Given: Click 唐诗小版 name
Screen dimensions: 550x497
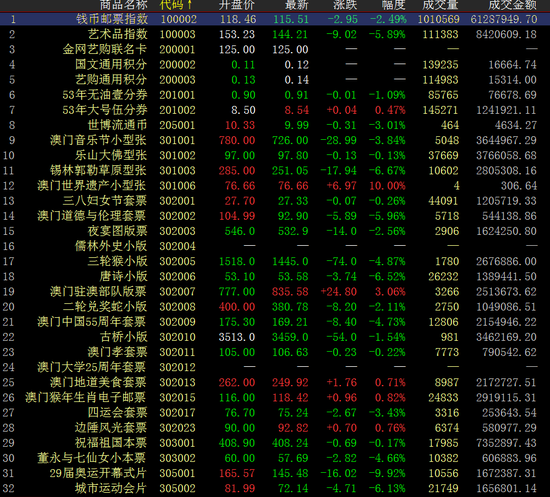Looking at the screenshot, I should 123,276.
